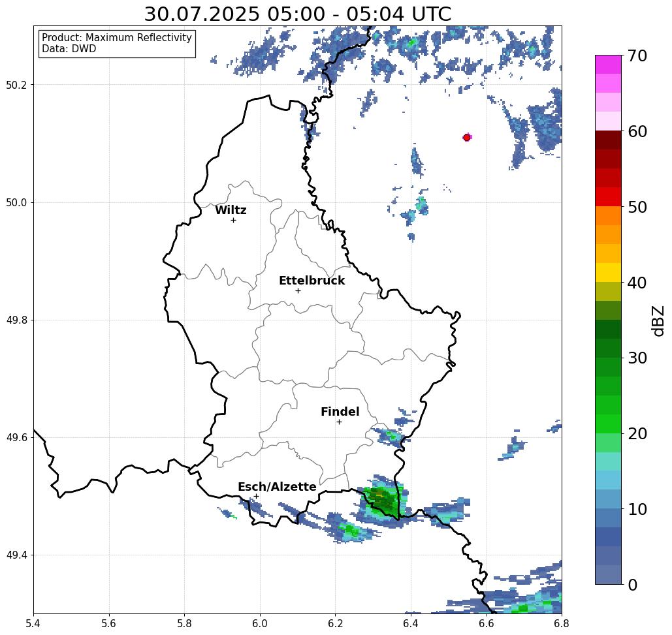672x635 pixels.
Task: Click the latitude tick label 50.0
Action: click(16, 202)
